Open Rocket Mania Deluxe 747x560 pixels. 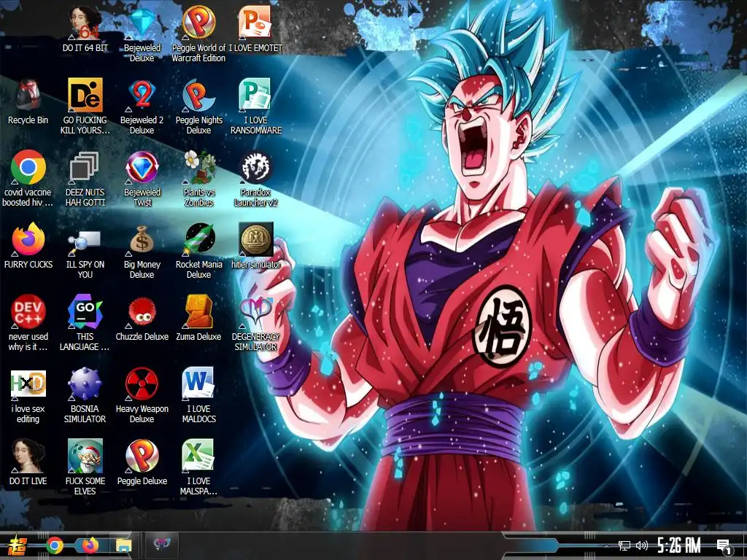(198, 251)
